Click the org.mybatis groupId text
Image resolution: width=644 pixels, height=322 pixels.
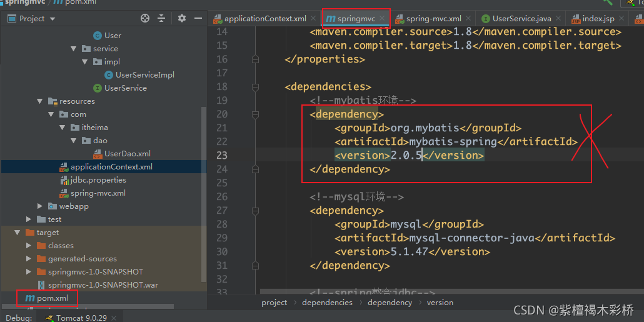tap(425, 128)
